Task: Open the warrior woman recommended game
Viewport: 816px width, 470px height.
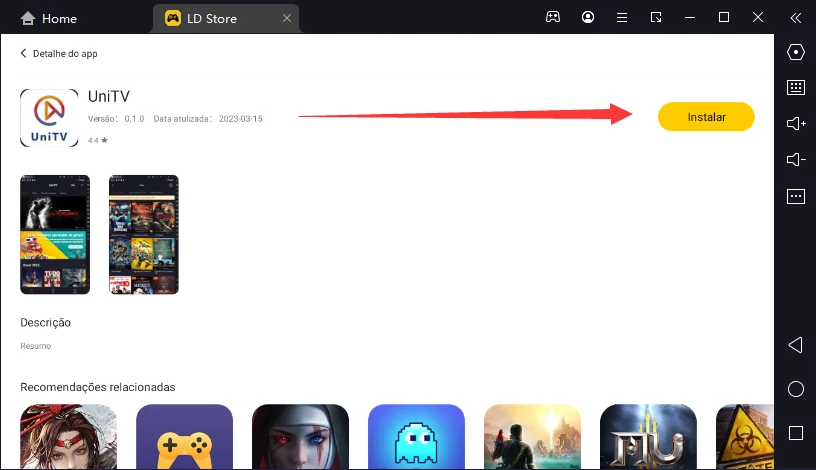Action: [x=68, y=437]
